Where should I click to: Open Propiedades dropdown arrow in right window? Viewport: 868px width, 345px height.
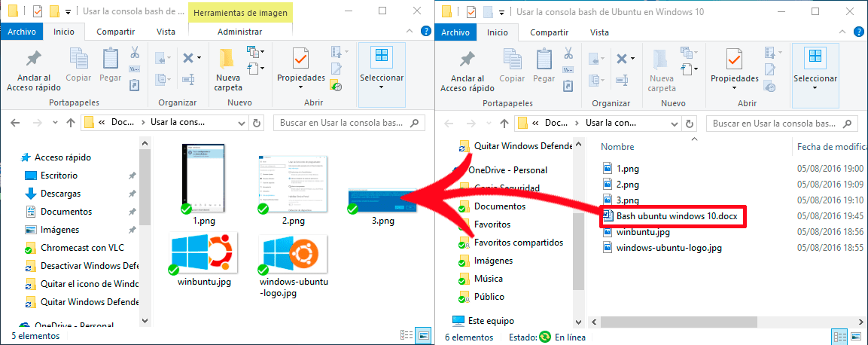(x=735, y=87)
